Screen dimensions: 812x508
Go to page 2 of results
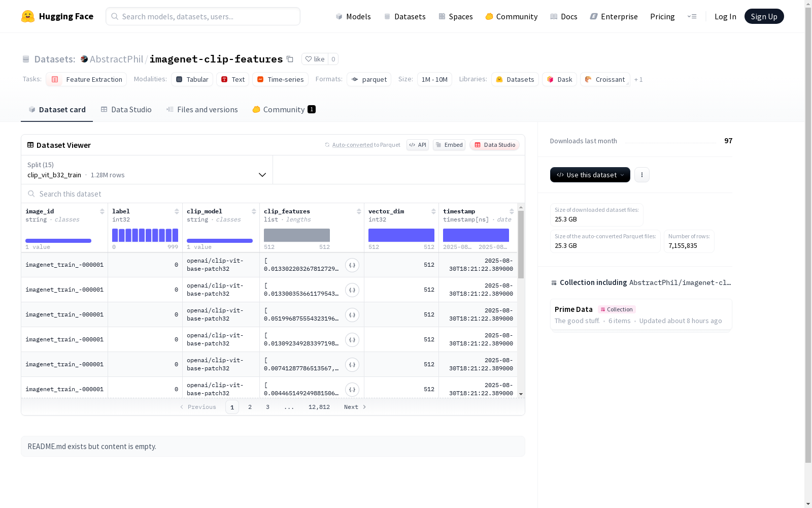pos(250,407)
